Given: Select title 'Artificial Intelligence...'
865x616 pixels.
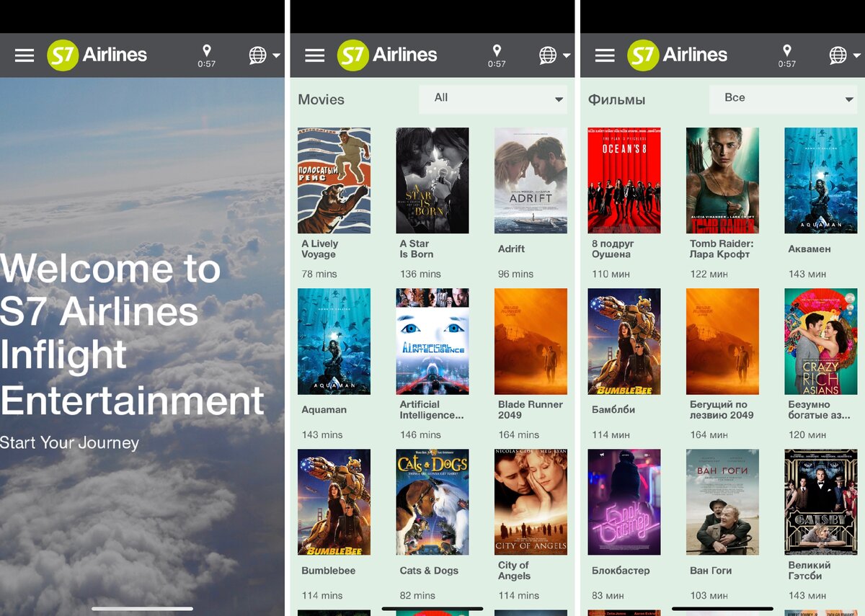Looking at the screenshot, I should (x=432, y=409).
